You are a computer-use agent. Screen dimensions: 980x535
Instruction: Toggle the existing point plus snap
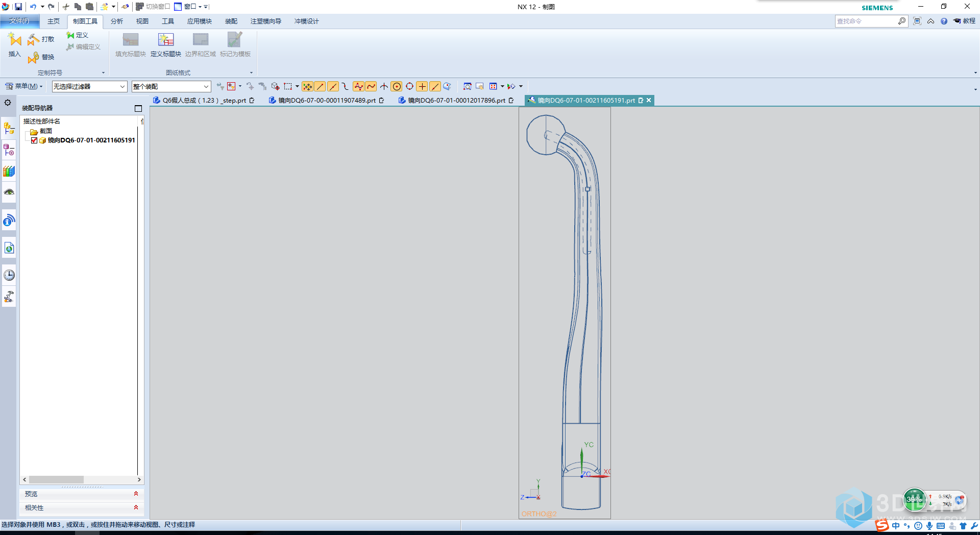tap(422, 86)
